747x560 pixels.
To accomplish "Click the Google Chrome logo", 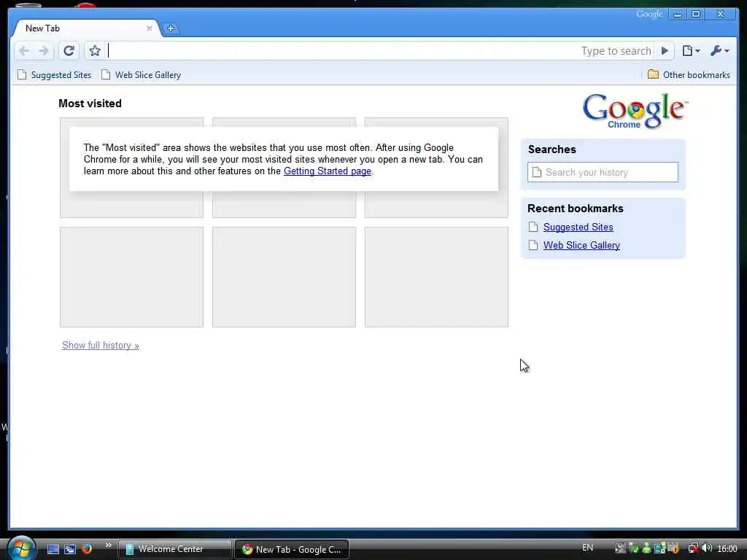I will pyautogui.click(x=635, y=111).
